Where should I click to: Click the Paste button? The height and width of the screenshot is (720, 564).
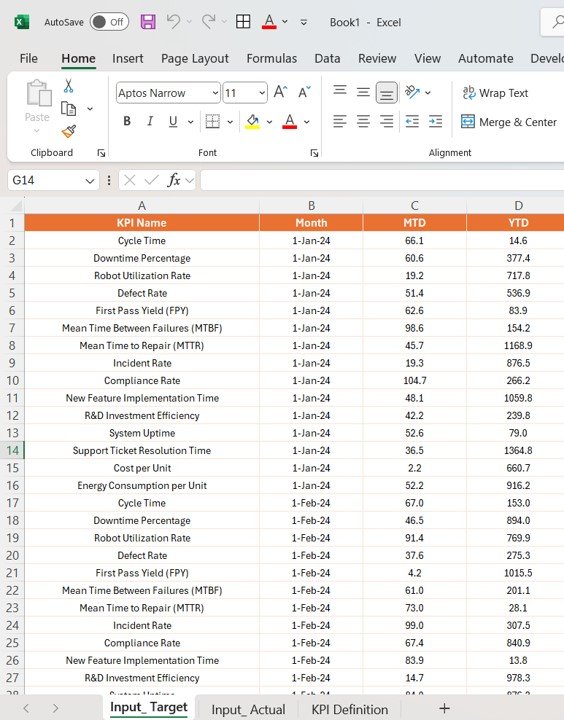(x=37, y=107)
